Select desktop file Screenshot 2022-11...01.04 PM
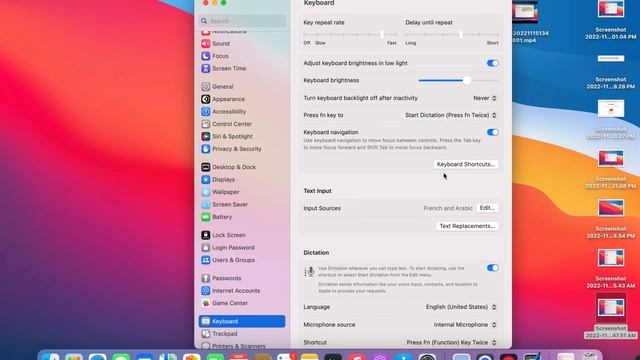Screen dimensions: 640x360 tap(611, 20)
